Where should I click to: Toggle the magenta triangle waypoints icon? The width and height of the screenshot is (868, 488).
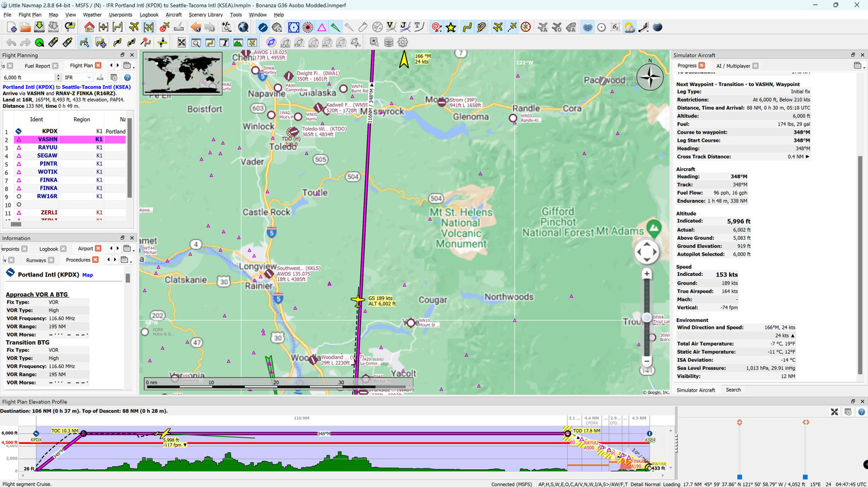click(x=321, y=27)
